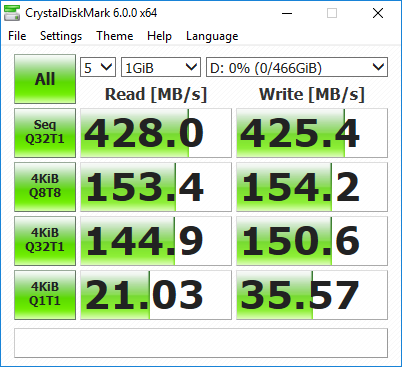Click the sequential read result 428.0
The width and height of the screenshot is (402, 367).
[x=156, y=133]
